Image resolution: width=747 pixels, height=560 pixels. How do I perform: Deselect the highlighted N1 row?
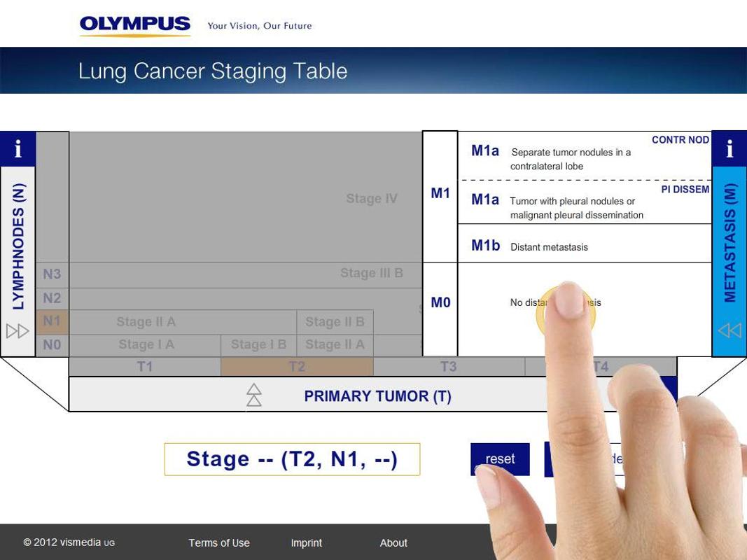[51, 321]
